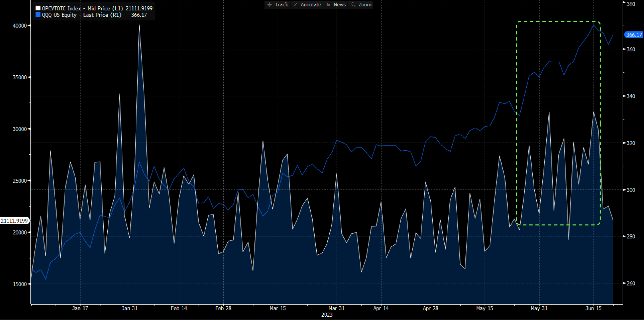The width and height of the screenshot is (644, 320).
Task: Click the "Apr 28" date label
Action: pyautogui.click(x=431, y=308)
